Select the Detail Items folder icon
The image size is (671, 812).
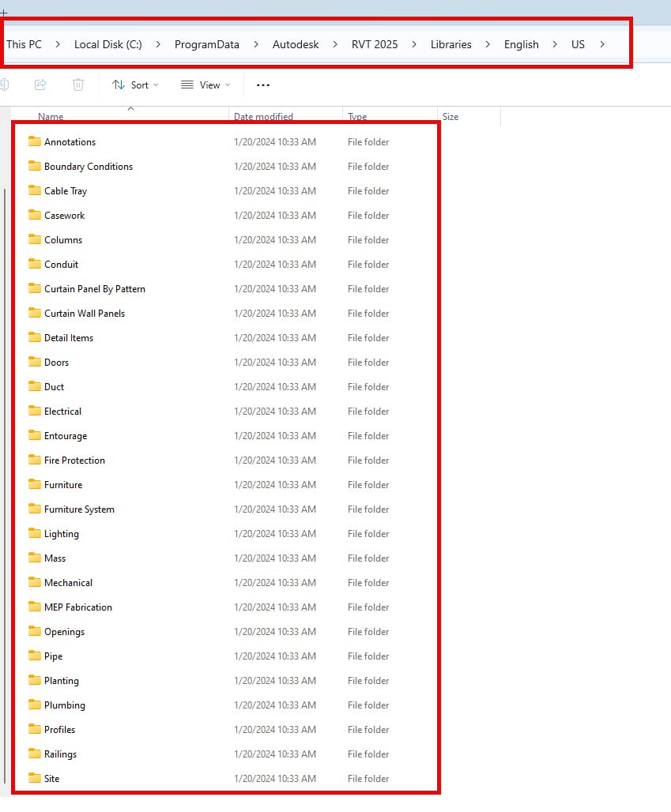(35, 337)
